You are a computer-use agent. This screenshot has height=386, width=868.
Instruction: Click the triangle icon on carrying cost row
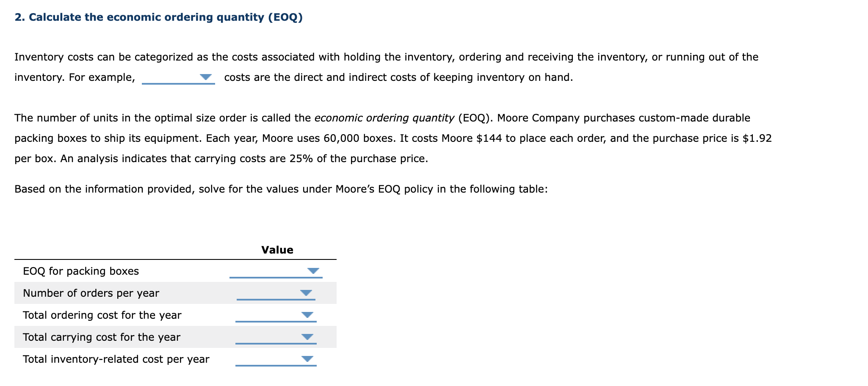tap(307, 337)
